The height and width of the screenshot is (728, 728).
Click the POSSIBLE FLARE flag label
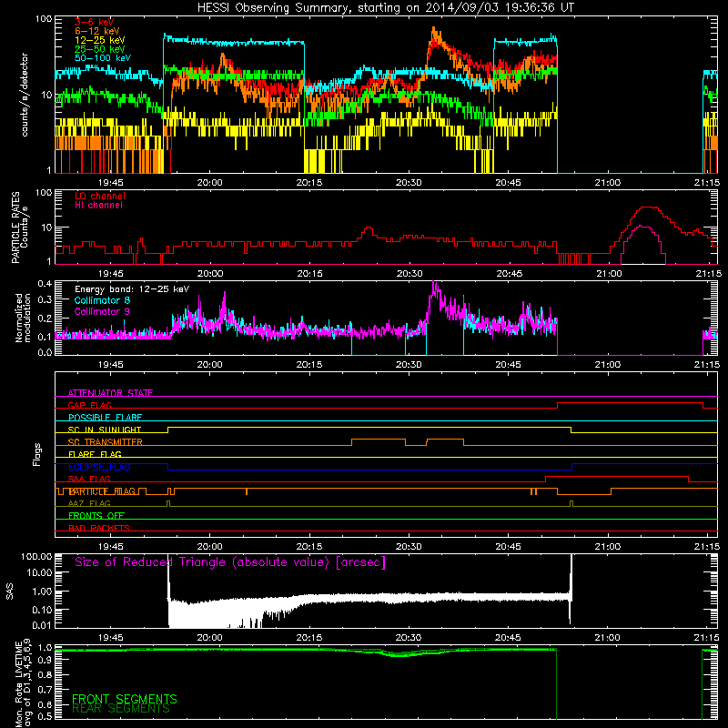tap(105, 418)
